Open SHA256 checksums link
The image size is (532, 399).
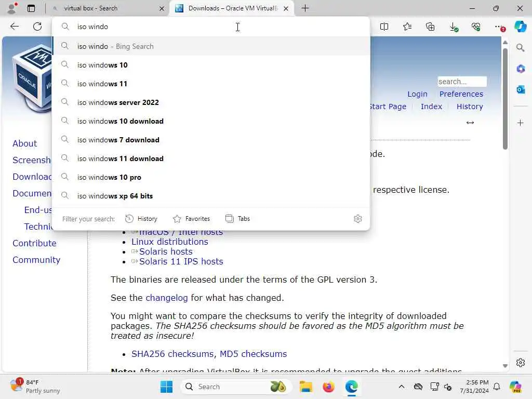(x=172, y=354)
